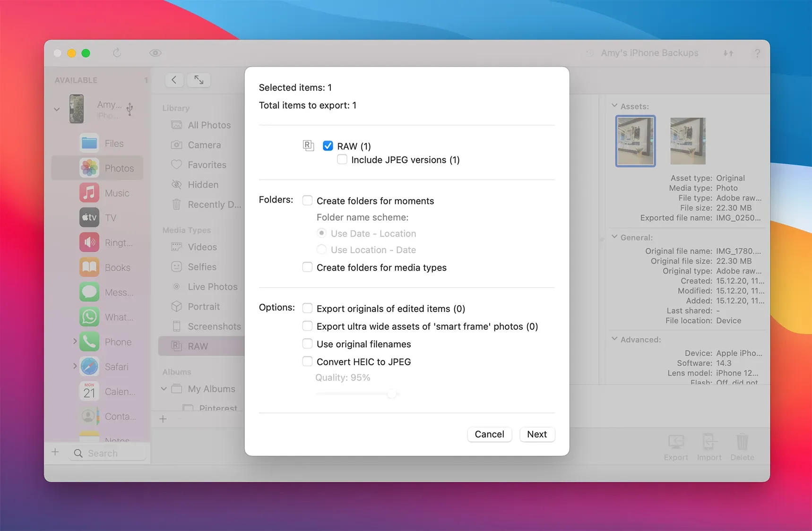Select the WhatsApp icon in sidebar
Image resolution: width=812 pixels, height=531 pixels.
coord(89,317)
